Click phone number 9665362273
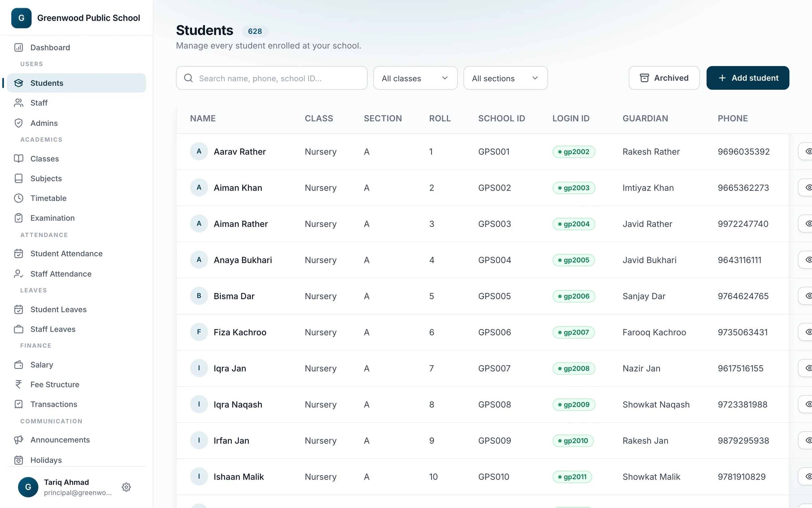This screenshot has width=812, height=508. tap(743, 188)
